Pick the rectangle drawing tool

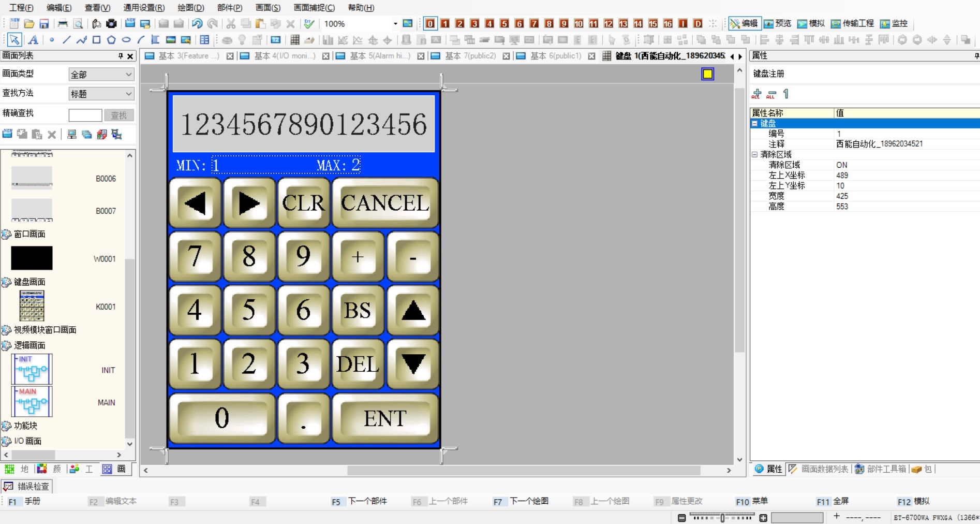point(96,40)
